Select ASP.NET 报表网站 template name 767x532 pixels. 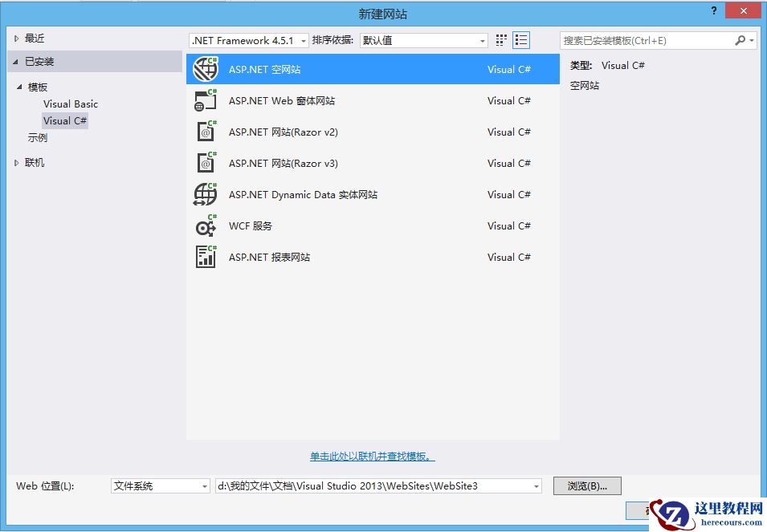(269, 257)
